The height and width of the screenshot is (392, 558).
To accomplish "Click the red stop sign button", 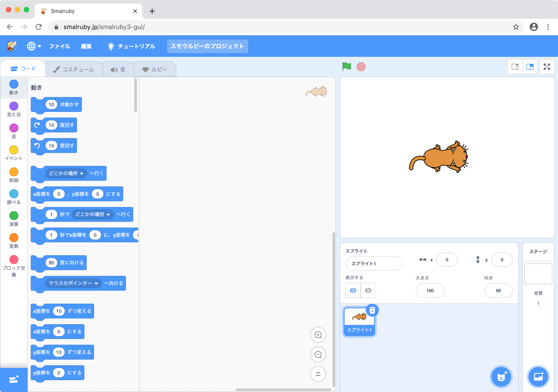I will pos(361,67).
